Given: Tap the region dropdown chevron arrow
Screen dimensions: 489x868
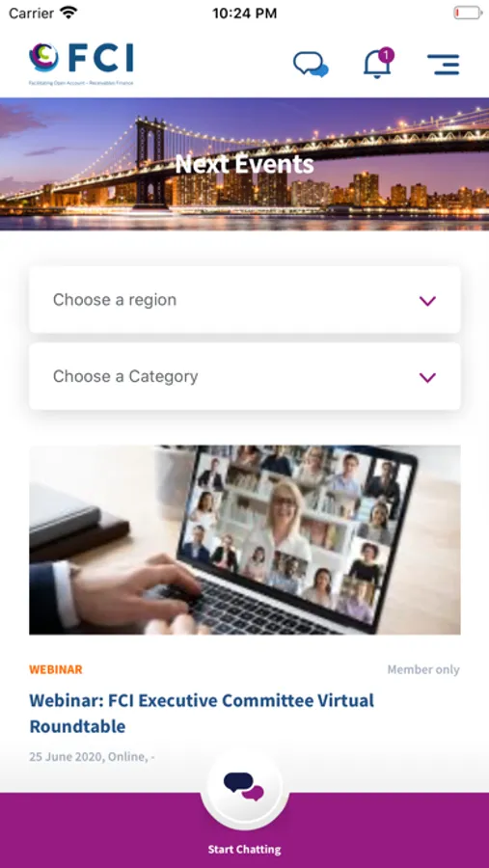Looking at the screenshot, I should coord(427,301).
